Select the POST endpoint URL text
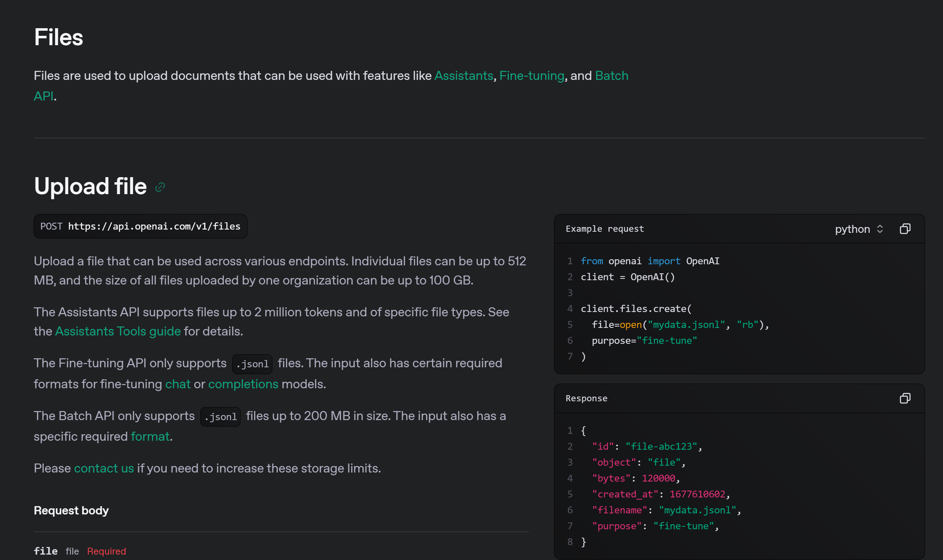Image resolution: width=943 pixels, height=560 pixels. (x=154, y=226)
